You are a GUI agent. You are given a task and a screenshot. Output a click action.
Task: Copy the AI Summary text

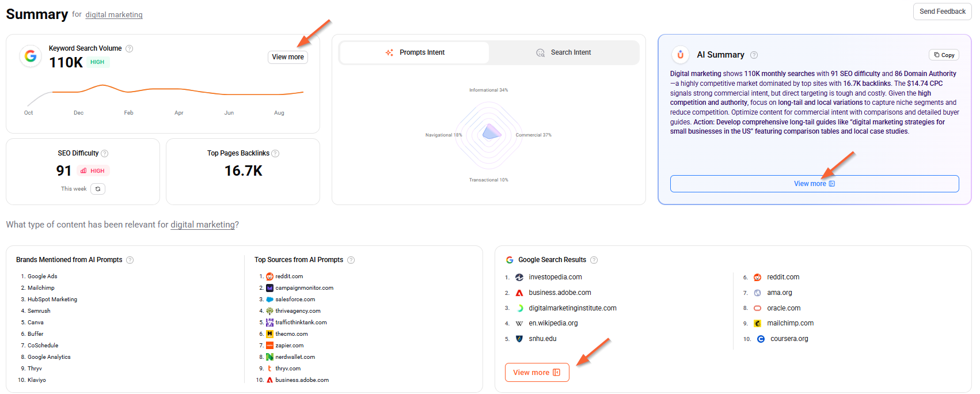[x=944, y=55]
